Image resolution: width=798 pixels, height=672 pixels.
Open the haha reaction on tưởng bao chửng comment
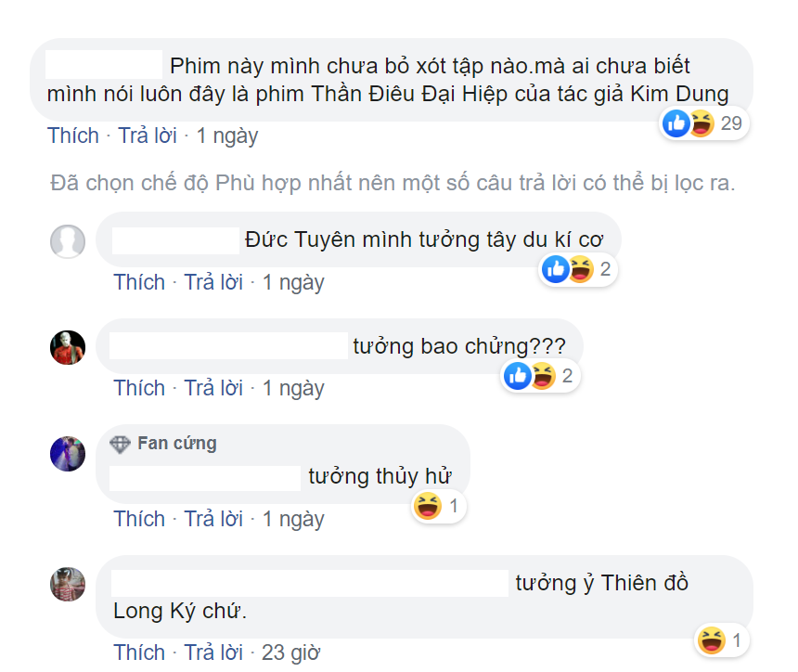coord(543,376)
